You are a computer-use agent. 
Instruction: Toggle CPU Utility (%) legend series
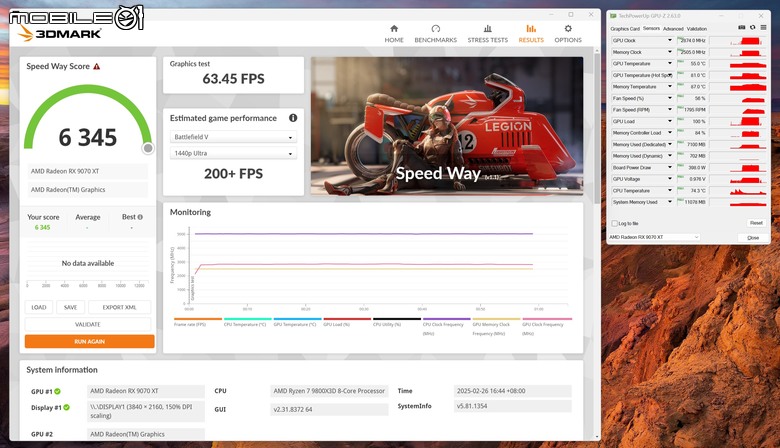(396, 322)
